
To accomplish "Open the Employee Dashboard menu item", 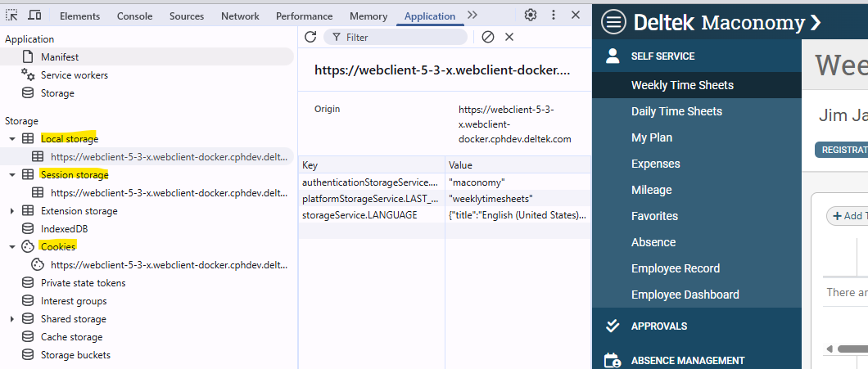I will tap(685, 295).
